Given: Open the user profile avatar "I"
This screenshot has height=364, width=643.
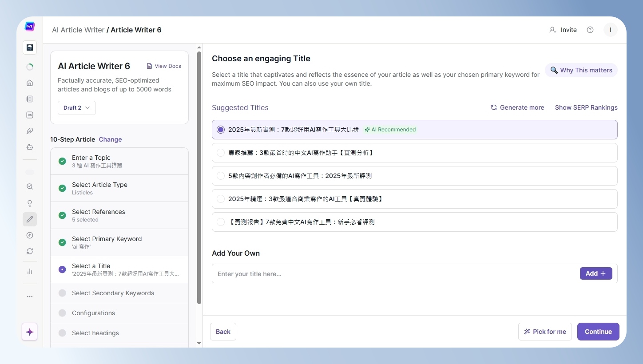Looking at the screenshot, I should [611, 30].
